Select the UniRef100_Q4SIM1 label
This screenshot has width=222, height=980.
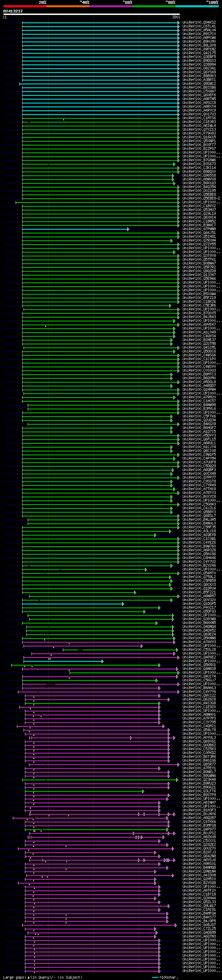tap(199, 347)
